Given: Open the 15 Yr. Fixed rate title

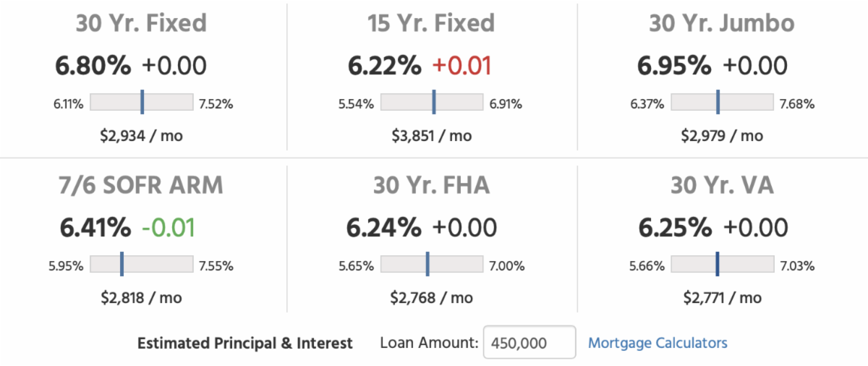Looking at the screenshot, I should 431,22.
